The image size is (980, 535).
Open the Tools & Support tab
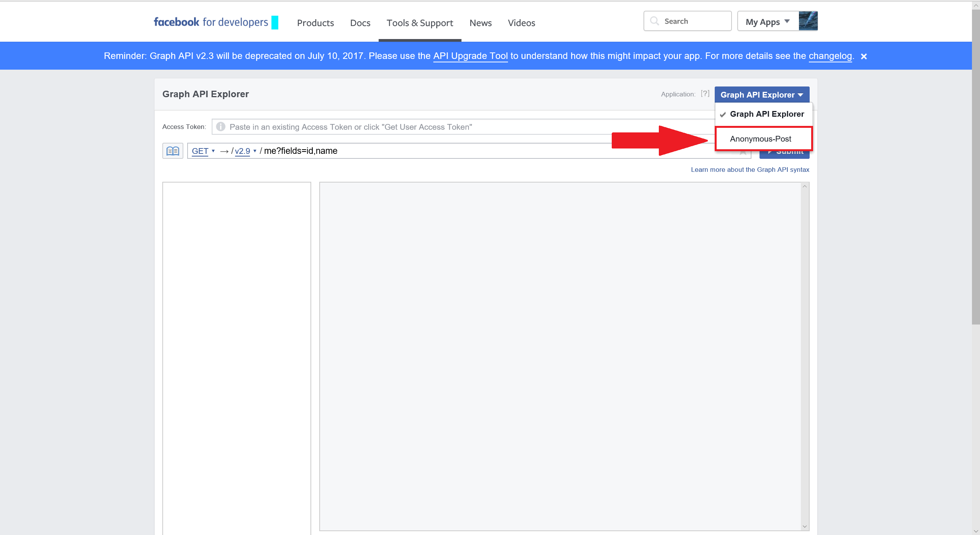coord(420,23)
